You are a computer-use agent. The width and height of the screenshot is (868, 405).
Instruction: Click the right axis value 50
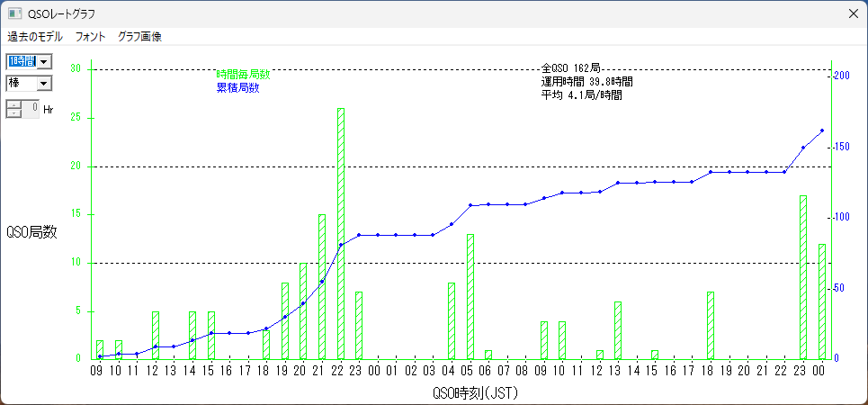841,288
